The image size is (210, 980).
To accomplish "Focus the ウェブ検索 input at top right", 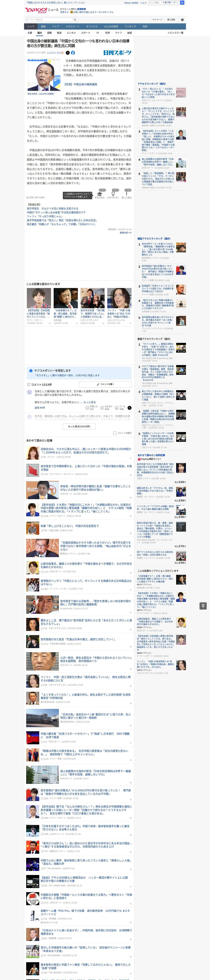I will click(x=155, y=3).
